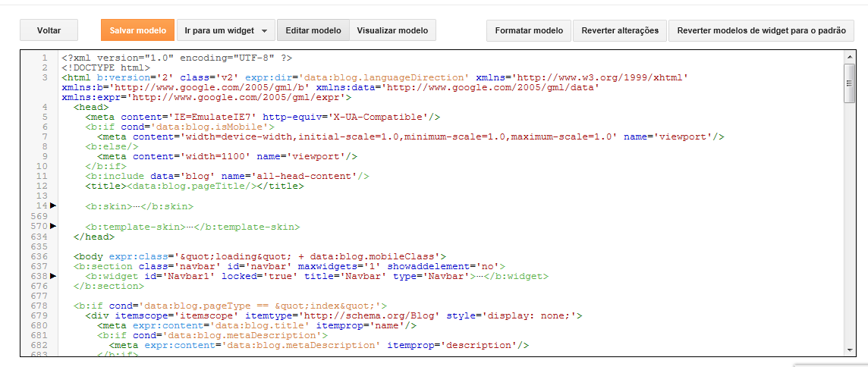The width and height of the screenshot is (868, 367).
Task: Click the meta 'data:blog.title' itemprop line
Action: pos(257,326)
